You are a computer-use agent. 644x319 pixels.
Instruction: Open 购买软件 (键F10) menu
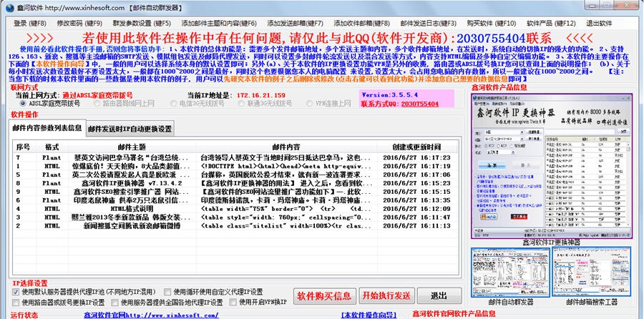pos(492,24)
